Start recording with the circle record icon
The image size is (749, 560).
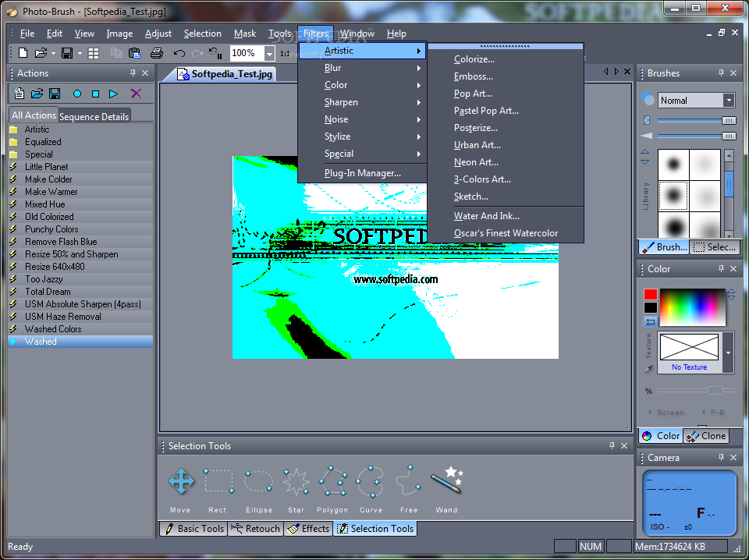point(77,94)
